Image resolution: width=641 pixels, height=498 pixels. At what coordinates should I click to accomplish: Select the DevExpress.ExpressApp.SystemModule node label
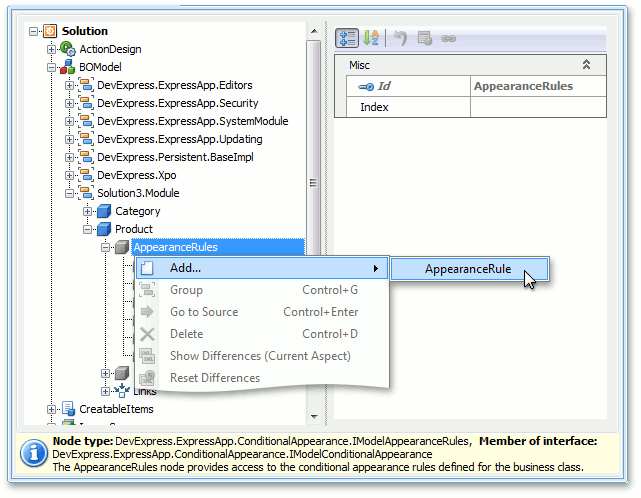point(193,121)
